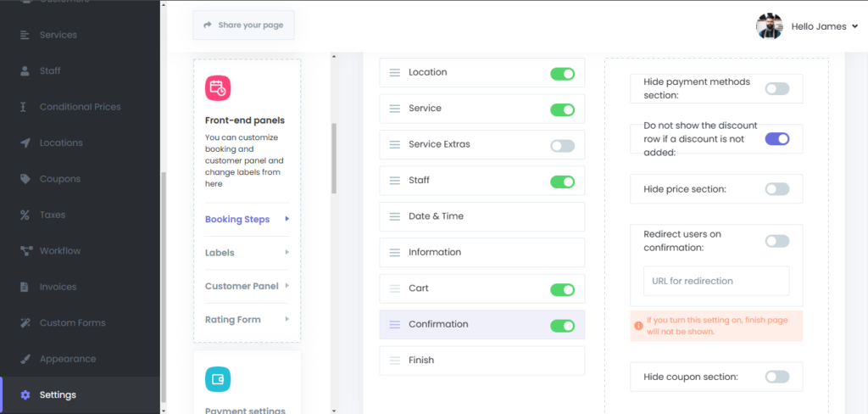Click the Staff person icon in sidebar
868x414 pixels.
[24, 71]
